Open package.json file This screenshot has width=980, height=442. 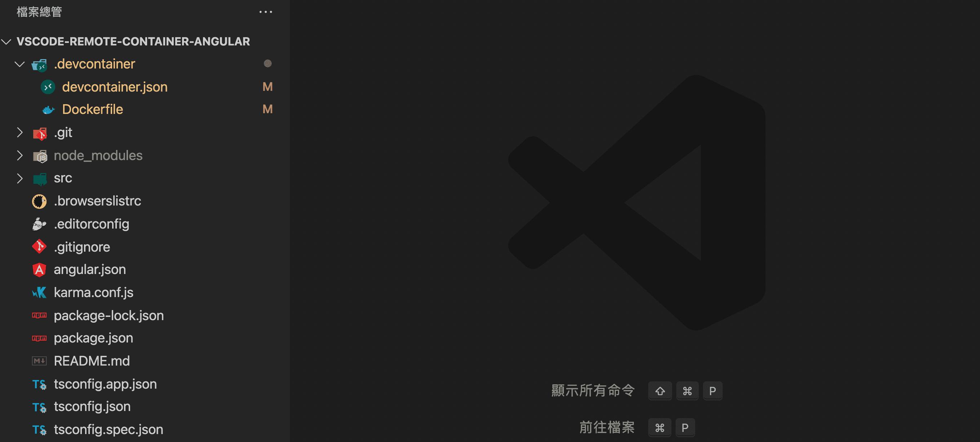click(93, 338)
